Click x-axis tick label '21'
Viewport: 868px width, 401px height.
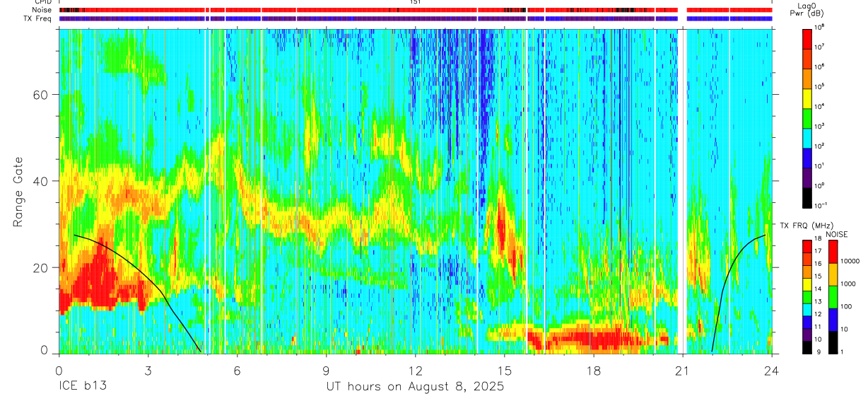click(x=683, y=370)
